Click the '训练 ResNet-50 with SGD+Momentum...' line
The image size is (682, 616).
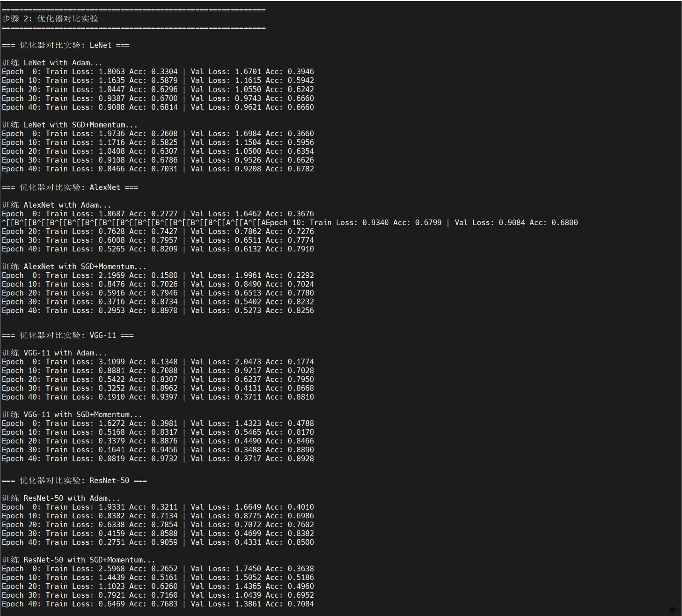[78, 560]
